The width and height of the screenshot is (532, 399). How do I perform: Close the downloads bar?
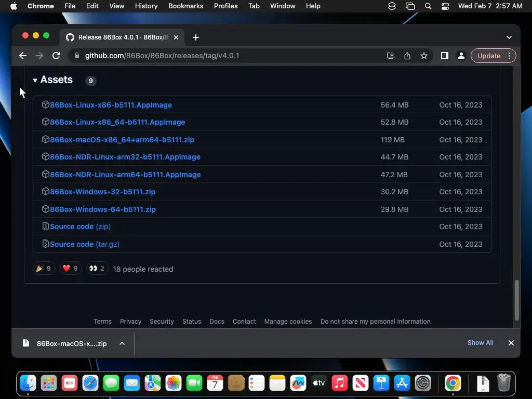[x=511, y=343]
